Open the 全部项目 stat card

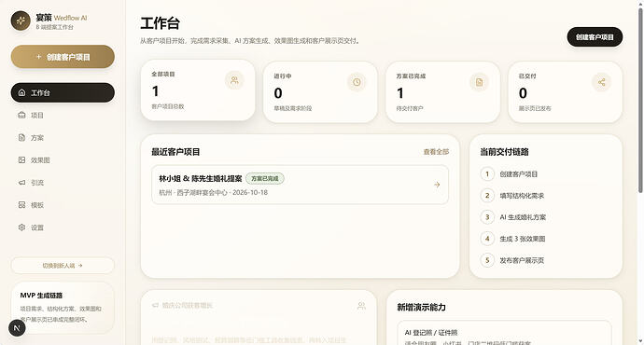(198, 90)
